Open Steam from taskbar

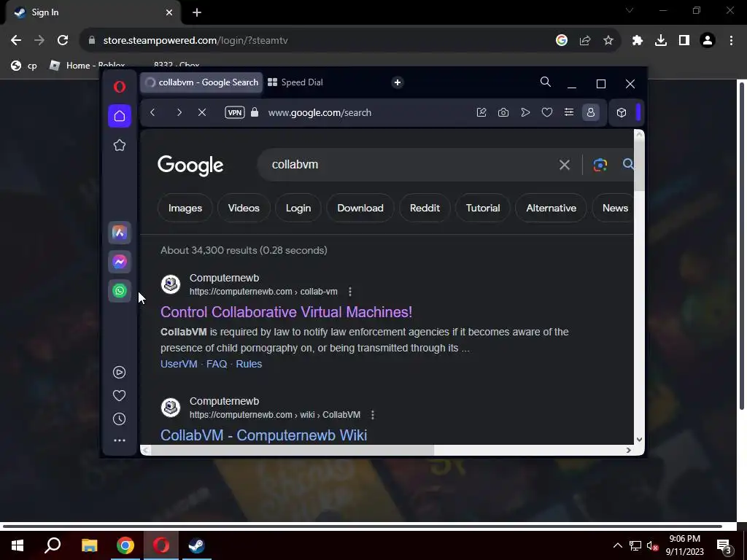(x=196, y=545)
